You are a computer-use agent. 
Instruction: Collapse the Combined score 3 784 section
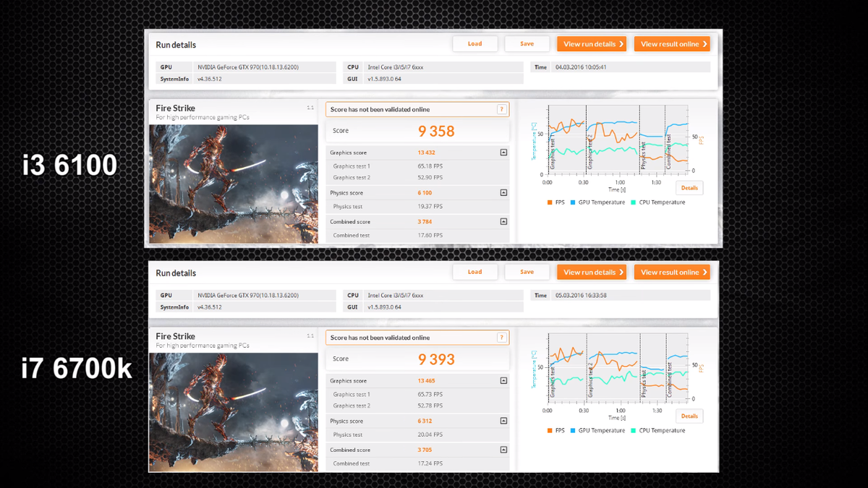503,222
